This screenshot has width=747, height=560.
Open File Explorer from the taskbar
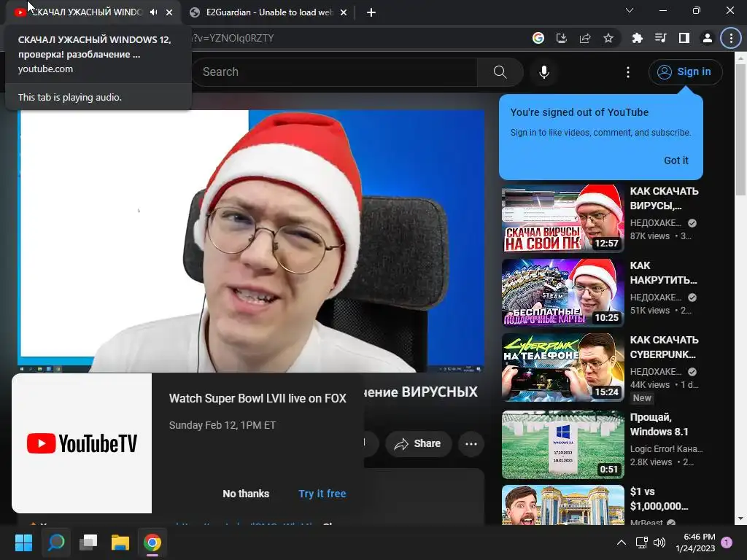coord(120,542)
